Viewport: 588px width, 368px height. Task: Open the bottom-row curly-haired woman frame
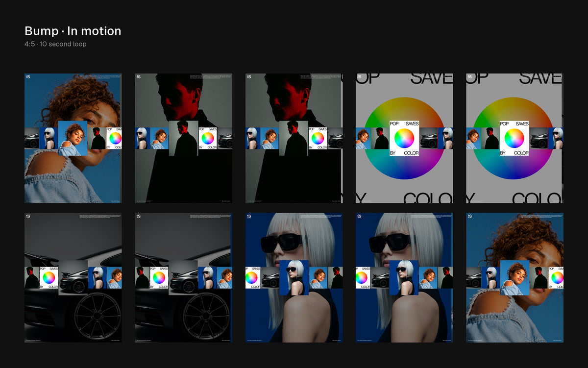(514, 277)
